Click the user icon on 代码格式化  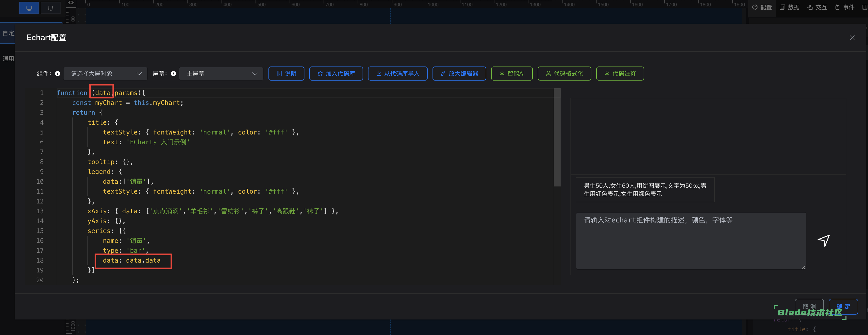[548, 73]
